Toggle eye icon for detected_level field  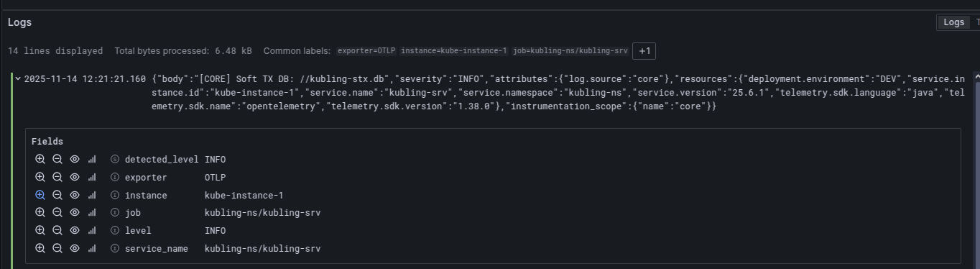[75, 159]
